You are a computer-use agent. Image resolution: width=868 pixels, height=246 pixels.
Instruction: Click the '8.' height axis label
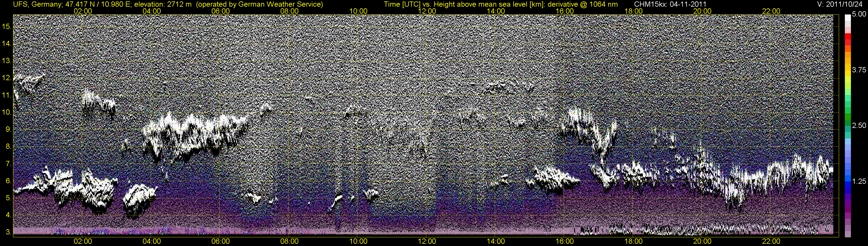point(9,147)
